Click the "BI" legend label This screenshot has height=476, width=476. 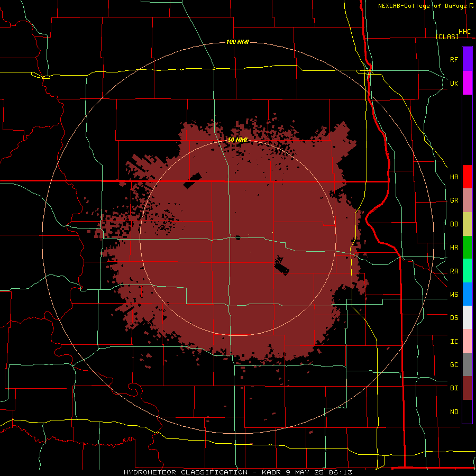click(454, 388)
